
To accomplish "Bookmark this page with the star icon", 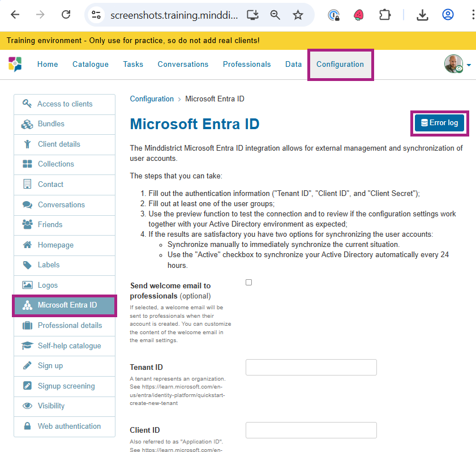I will [298, 15].
